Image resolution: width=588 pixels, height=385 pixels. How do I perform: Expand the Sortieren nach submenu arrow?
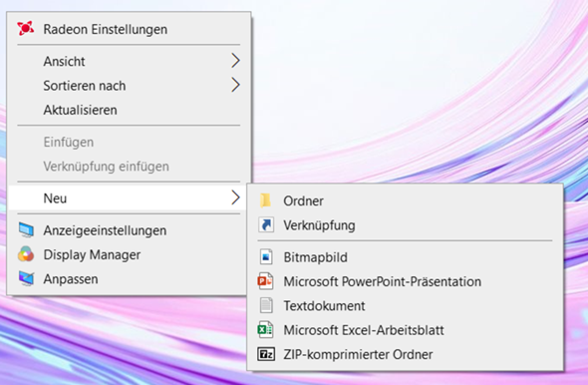click(x=235, y=85)
